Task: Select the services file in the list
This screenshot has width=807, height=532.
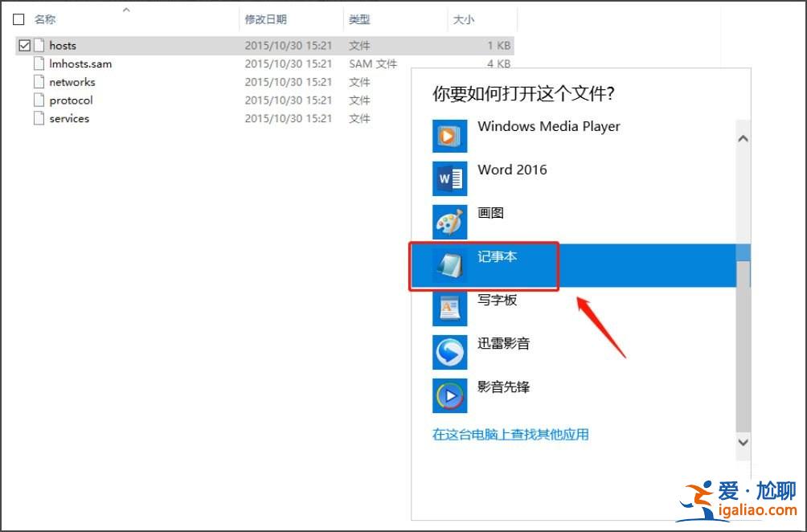Action: point(68,118)
